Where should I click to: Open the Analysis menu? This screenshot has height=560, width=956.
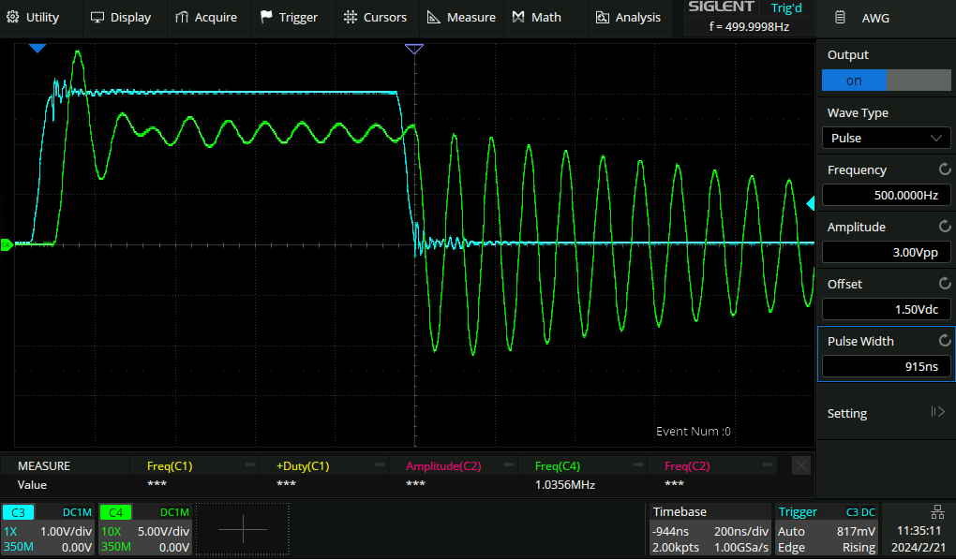(x=627, y=17)
